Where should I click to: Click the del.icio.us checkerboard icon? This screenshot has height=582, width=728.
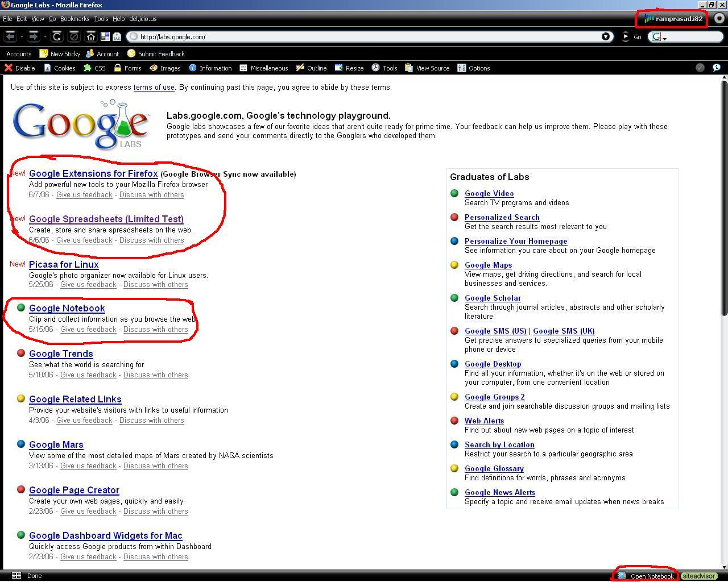pos(105,36)
